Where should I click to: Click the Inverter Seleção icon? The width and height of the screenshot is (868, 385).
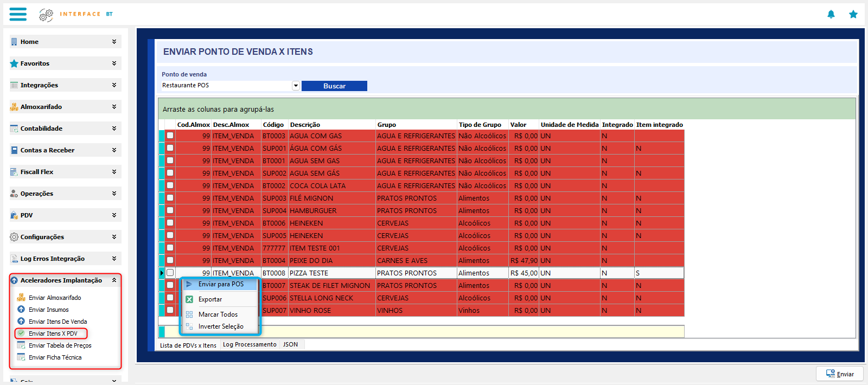pyautogui.click(x=189, y=326)
